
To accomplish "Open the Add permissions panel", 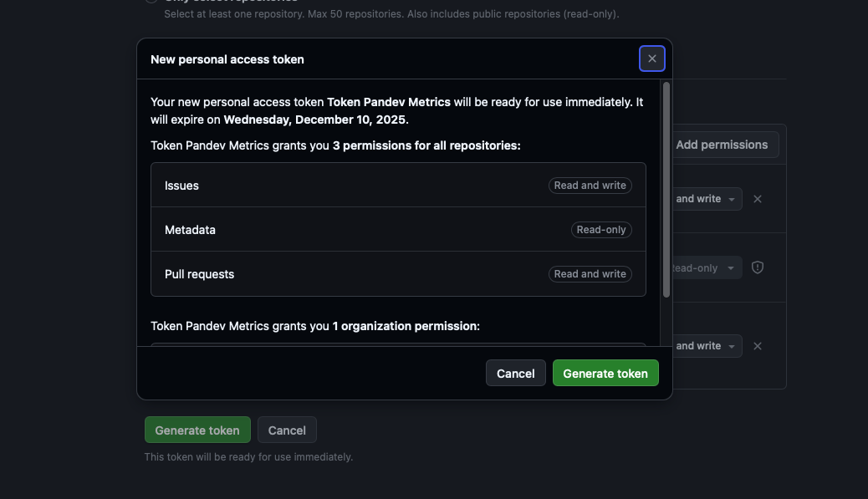I will click(x=722, y=144).
